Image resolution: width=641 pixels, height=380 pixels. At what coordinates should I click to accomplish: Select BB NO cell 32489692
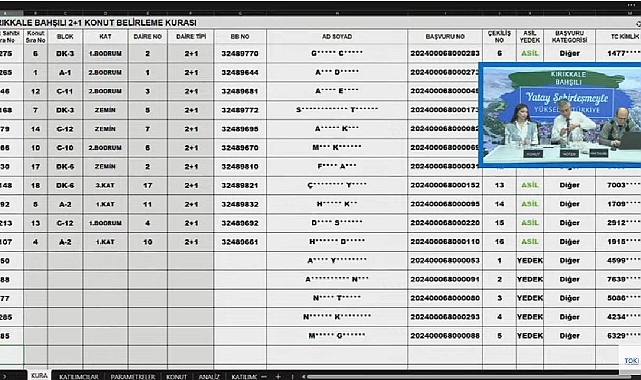(240, 223)
